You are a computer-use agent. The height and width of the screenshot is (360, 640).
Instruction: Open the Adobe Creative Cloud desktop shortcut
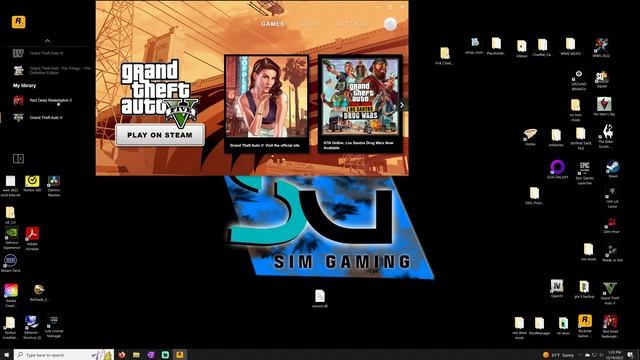click(11, 296)
